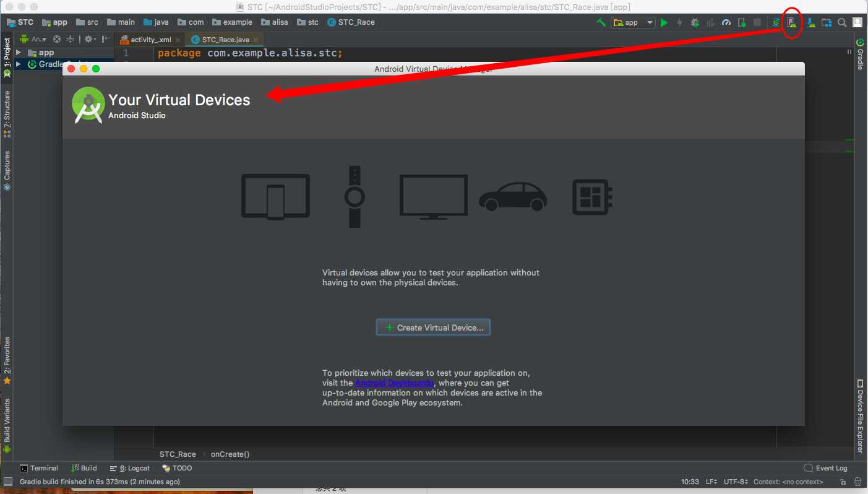Click the java breadcrumb folder
Viewport: 868px width, 494px height.
coord(156,22)
